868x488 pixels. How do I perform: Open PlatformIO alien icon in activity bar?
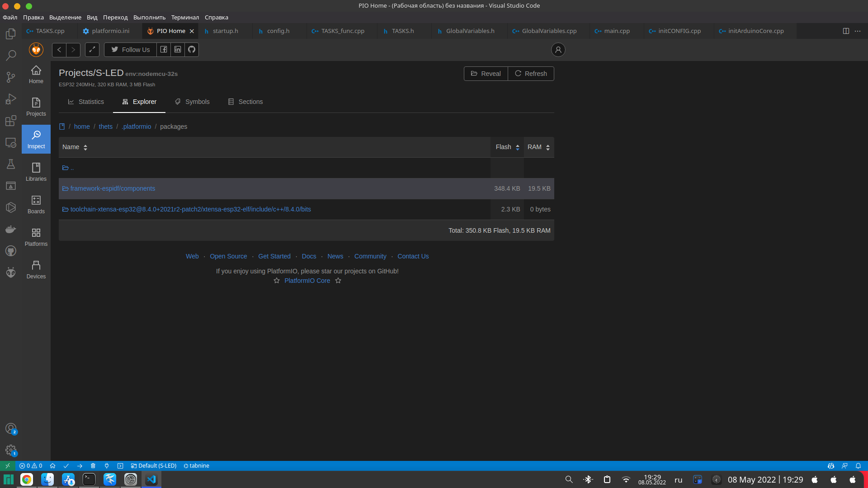click(11, 272)
